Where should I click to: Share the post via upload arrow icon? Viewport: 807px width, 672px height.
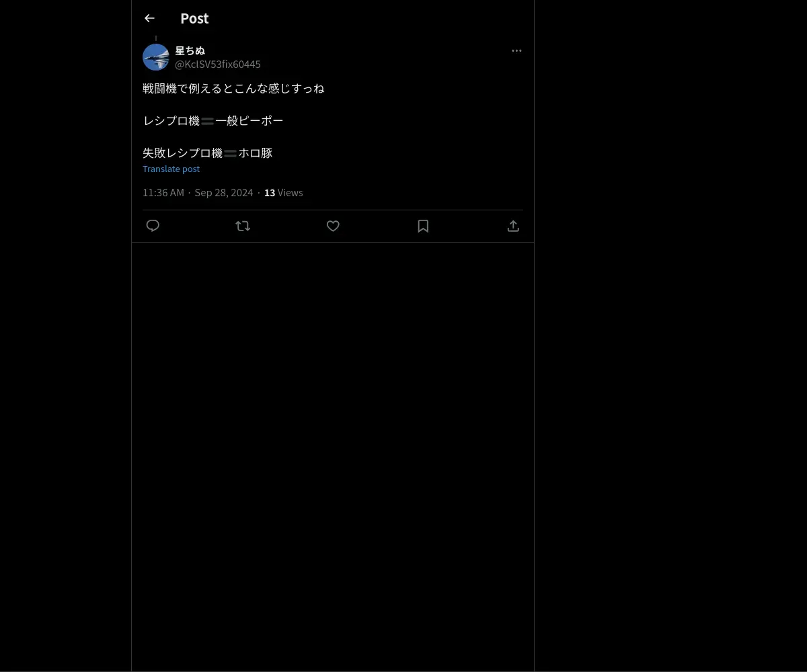513,226
